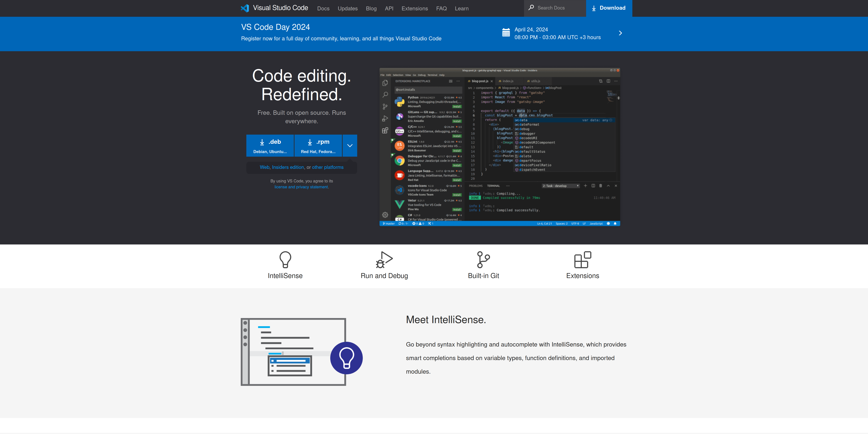Click the ESLint extension icon in the list

pyautogui.click(x=400, y=146)
